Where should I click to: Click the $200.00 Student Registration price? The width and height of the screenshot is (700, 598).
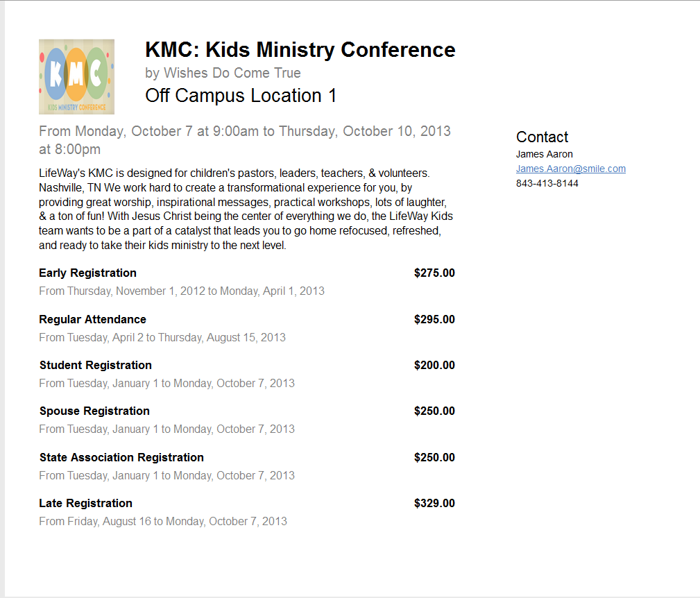click(x=434, y=365)
